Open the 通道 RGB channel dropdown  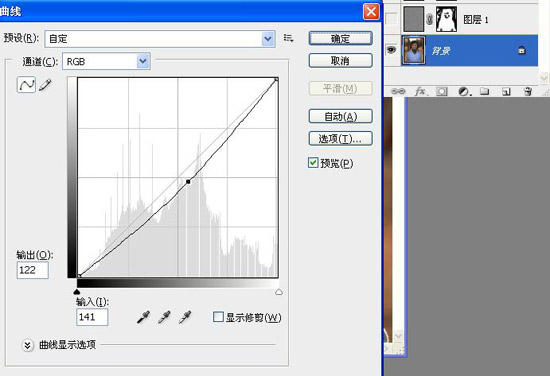click(106, 61)
